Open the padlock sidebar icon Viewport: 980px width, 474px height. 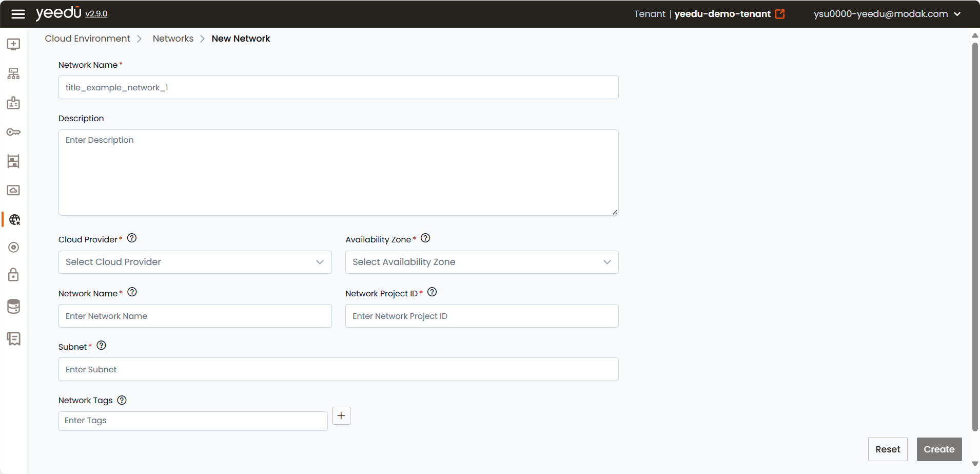13,275
